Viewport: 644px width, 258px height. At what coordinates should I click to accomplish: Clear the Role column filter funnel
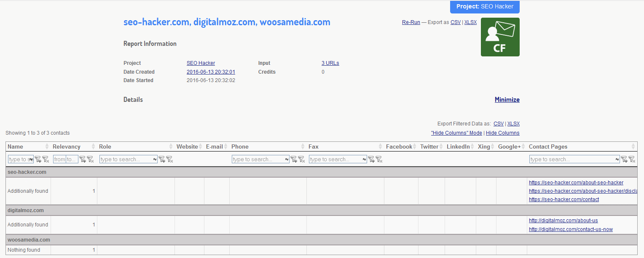point(169,159)
